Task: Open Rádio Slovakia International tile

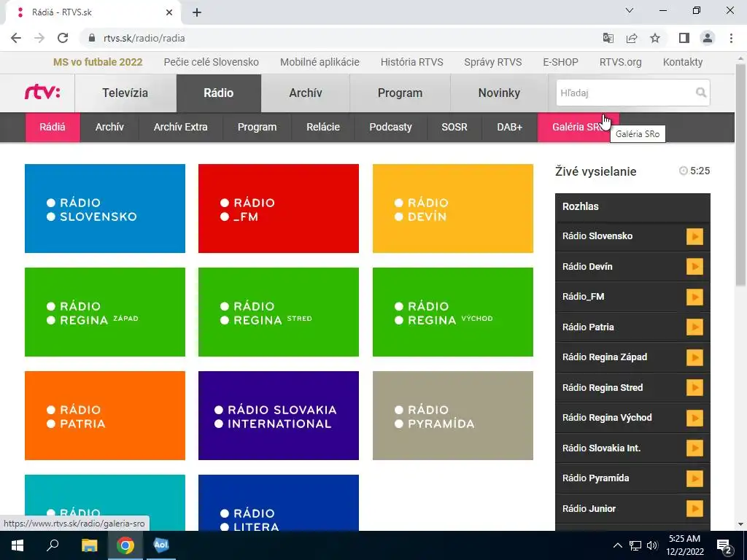Action: (279, 416)
